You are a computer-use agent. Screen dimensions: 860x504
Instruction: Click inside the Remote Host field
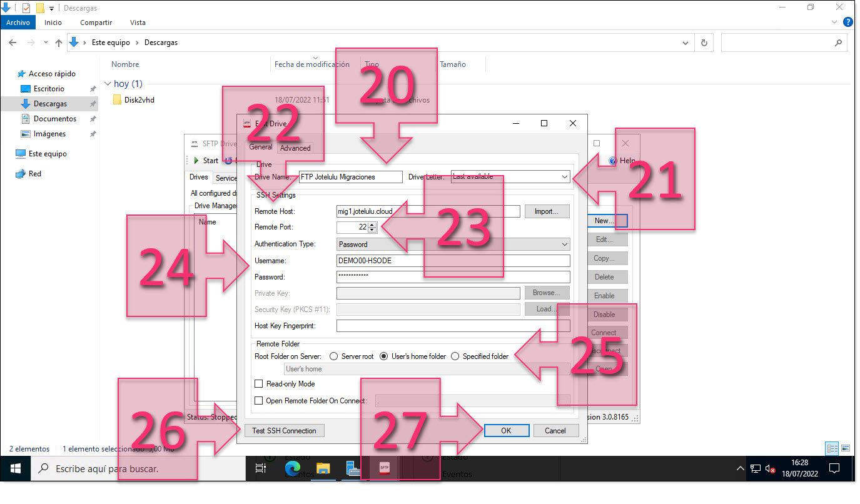(428, 211)
